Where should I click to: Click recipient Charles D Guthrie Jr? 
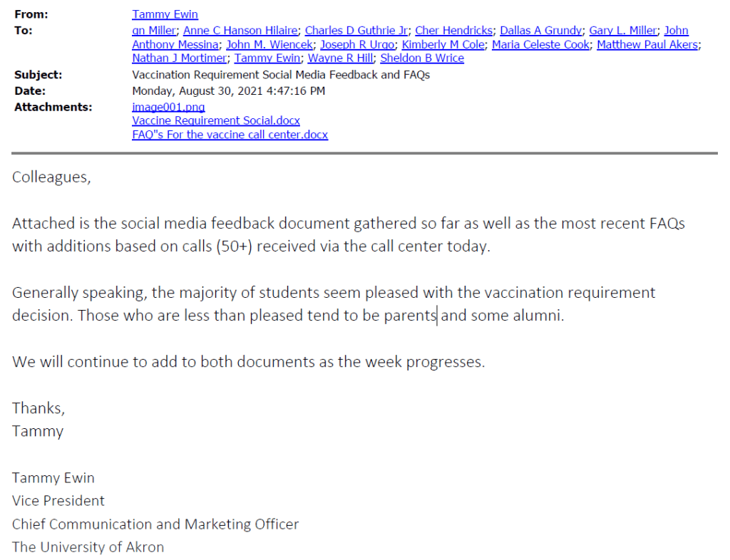[x=356, y=31]
